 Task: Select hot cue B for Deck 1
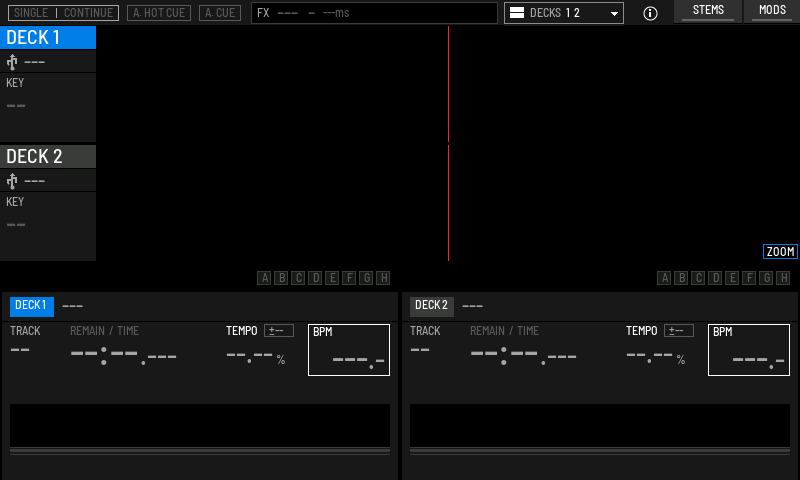click(281, 278)
